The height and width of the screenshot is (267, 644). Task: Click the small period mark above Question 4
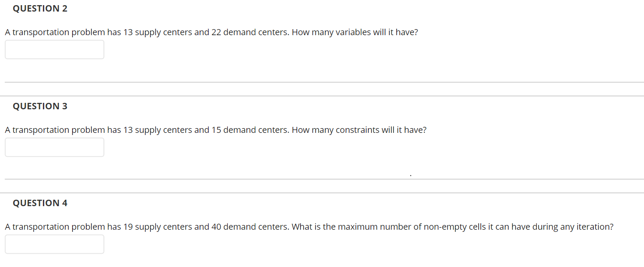(410, 175)
